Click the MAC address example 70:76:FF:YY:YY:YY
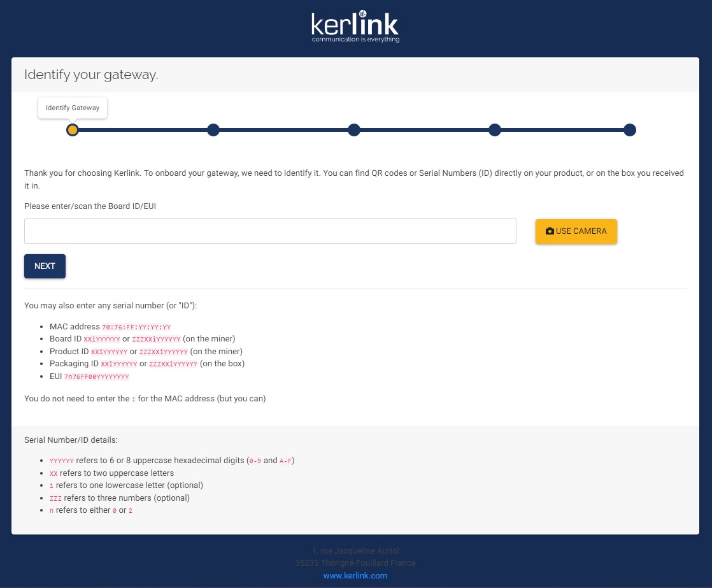The height and width of the screenshot is (588, 712). (x=136, y=327)
